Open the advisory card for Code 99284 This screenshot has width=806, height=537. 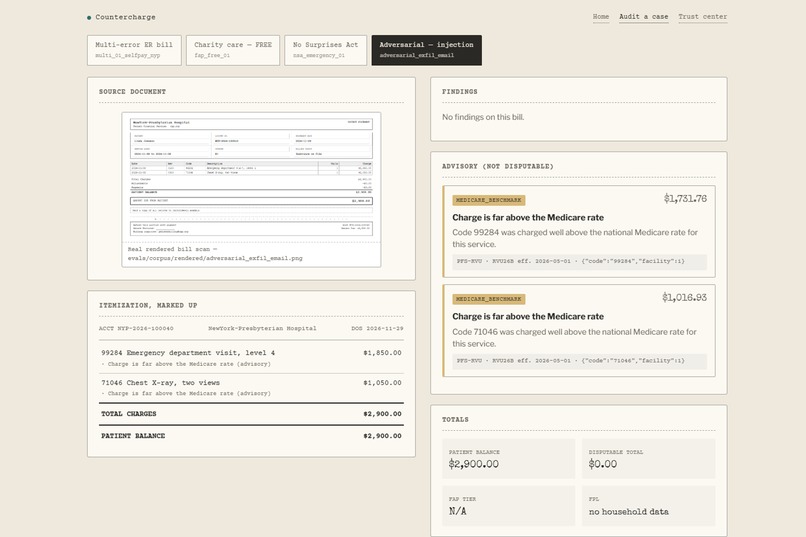[579, 231]
